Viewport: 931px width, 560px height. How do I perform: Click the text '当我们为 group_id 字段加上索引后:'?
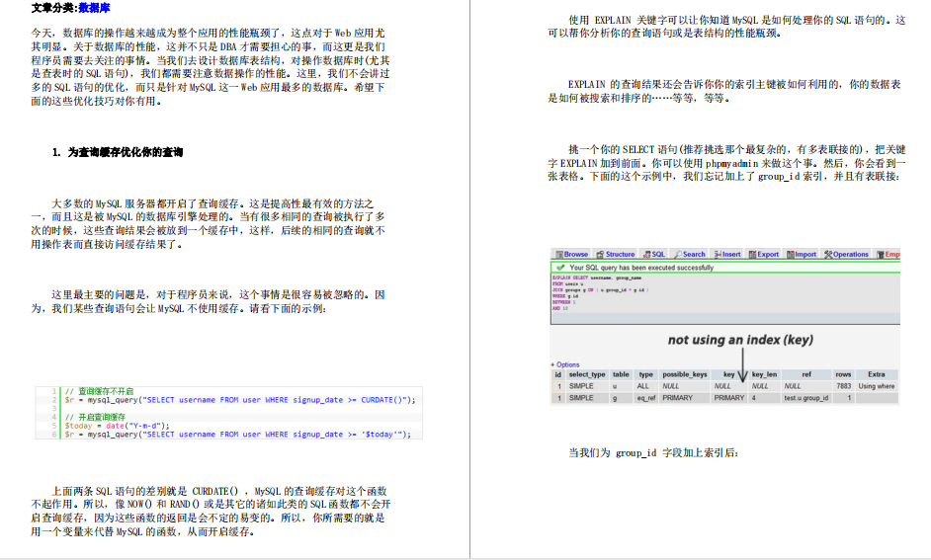point(653,452)
